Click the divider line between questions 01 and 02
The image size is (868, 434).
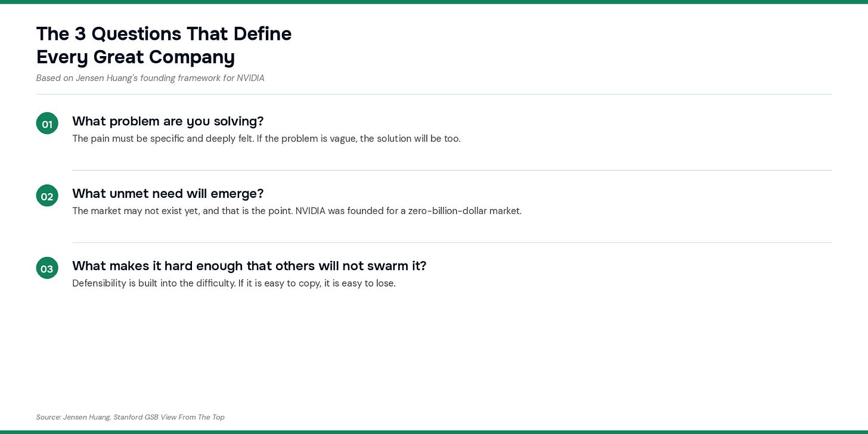452,170
